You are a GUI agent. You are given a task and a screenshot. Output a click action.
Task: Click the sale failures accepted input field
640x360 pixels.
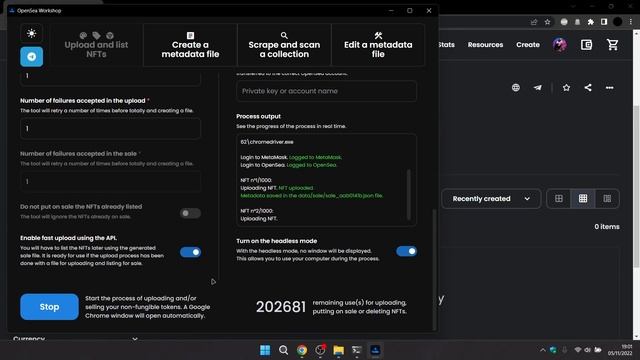[x=110, y=181]
